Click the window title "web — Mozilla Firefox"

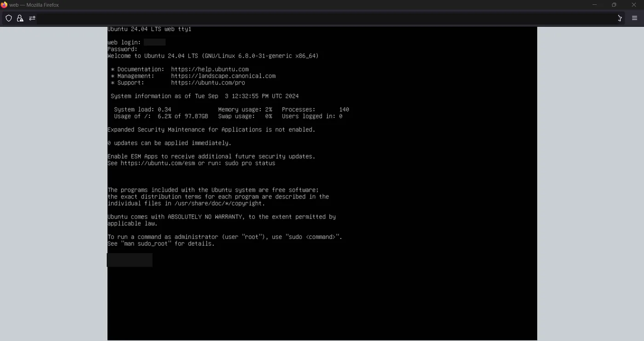tap(34, 5)
